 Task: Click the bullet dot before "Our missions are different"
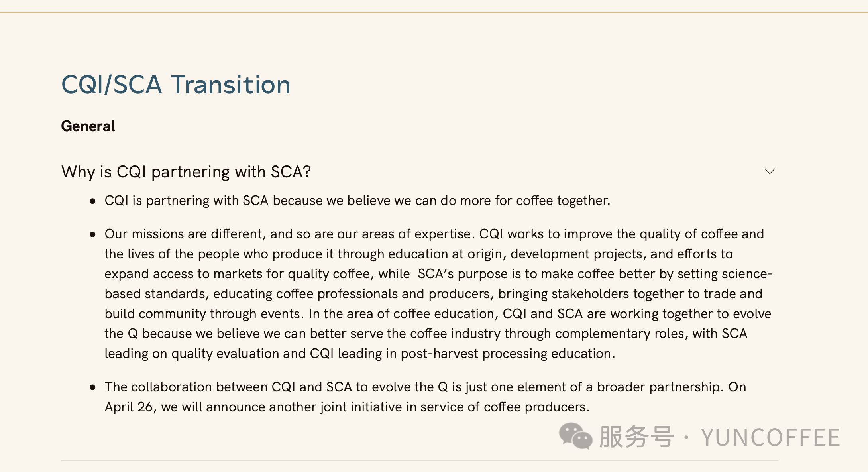93,234
